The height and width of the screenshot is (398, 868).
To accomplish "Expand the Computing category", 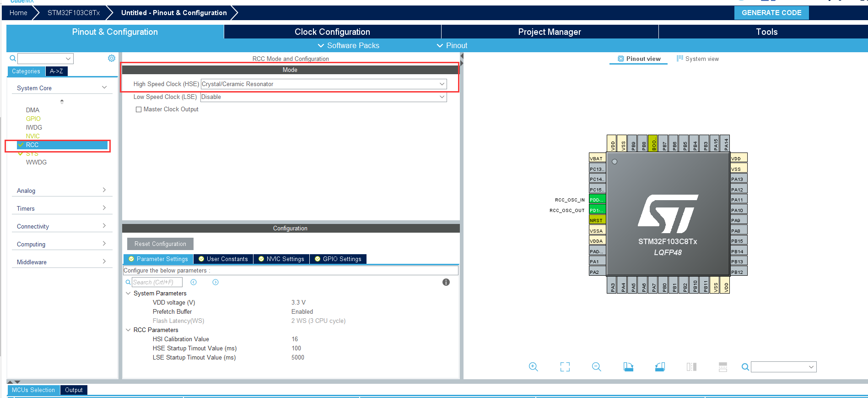I will pos(104,244).
